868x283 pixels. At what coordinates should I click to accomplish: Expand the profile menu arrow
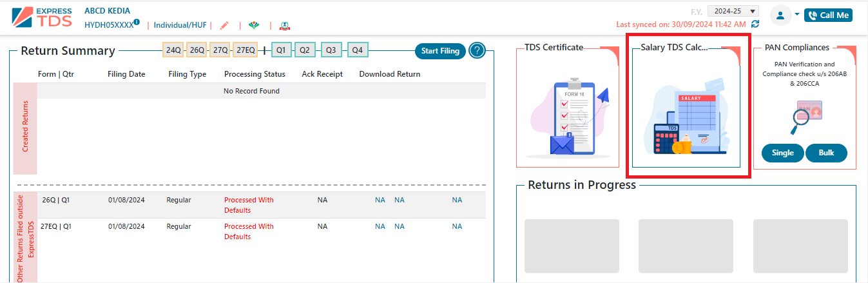click(797, 14)
